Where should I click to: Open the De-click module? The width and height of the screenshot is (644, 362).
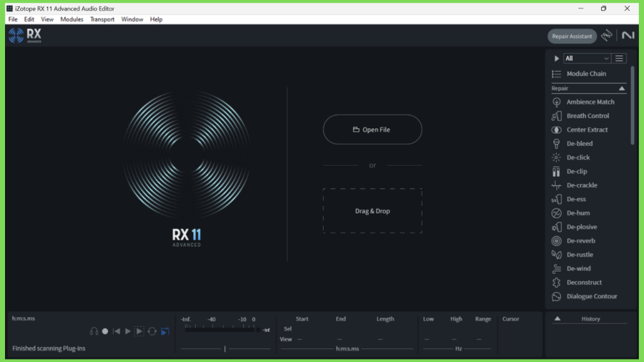click(571, 158)
